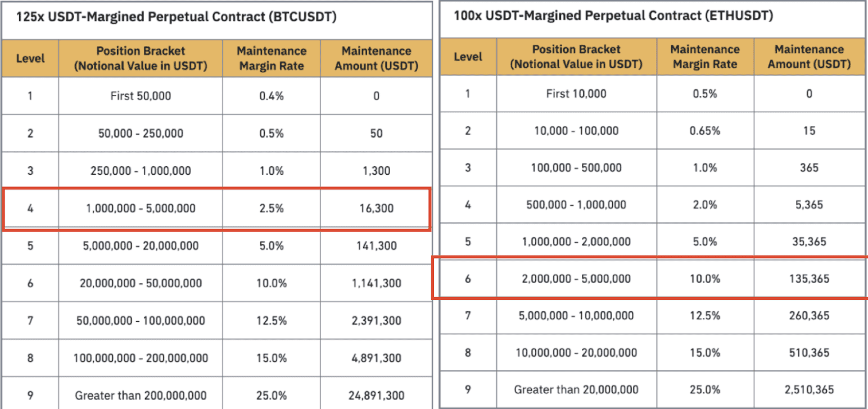Click the 4,891,300 maintenance amount cell

click(x=376, y=358)
